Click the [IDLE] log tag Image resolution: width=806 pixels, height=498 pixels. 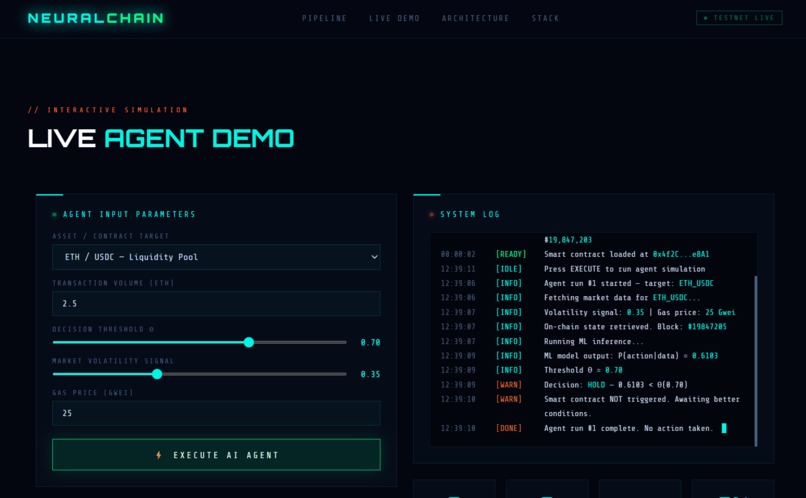[x=508, y=269]
